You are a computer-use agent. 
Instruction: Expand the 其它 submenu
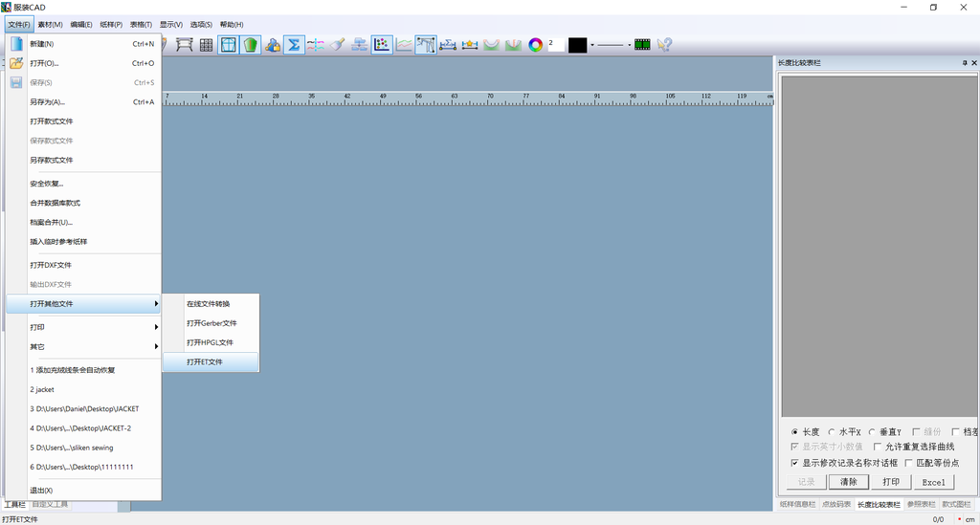click(84, 346)
